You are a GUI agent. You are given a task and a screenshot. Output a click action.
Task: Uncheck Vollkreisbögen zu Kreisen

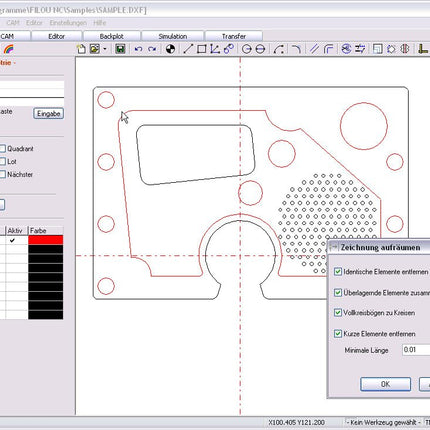pyautogui.click(x=338, y=313)
